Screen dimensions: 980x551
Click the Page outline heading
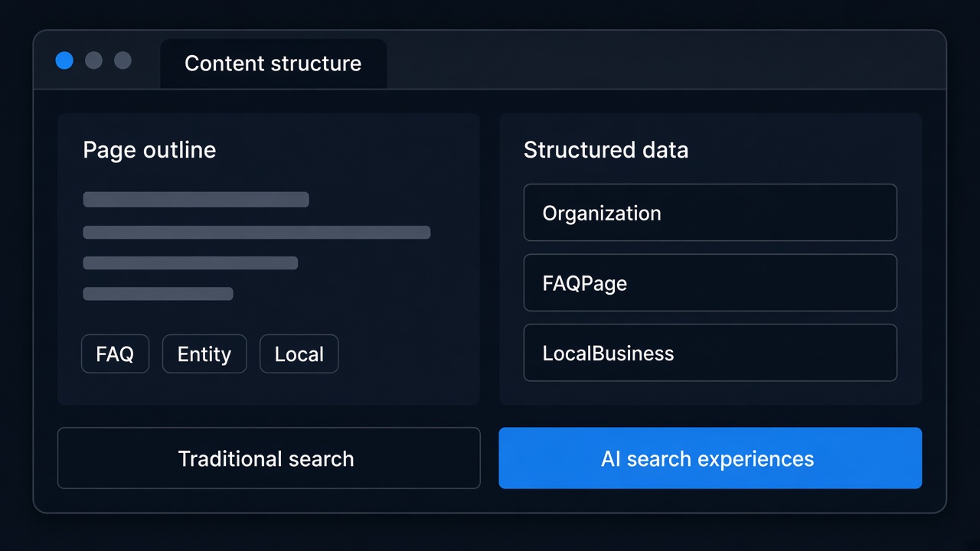coord(149,150)
